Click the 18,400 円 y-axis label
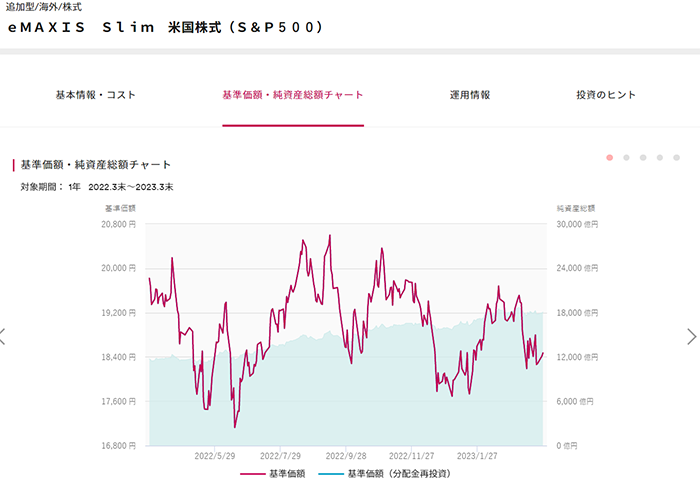 coord(118,357)
